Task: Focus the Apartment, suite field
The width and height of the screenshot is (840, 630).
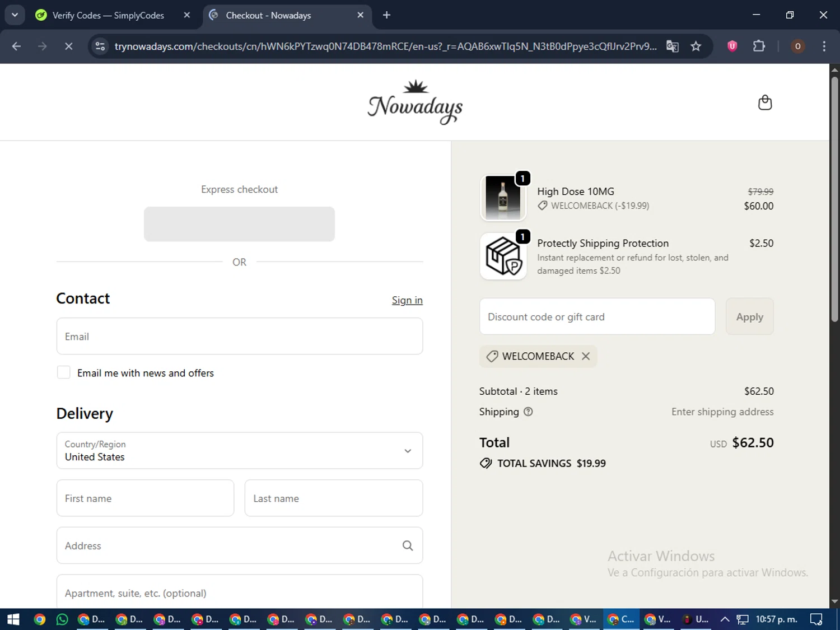Action: (x=240, y=591)
